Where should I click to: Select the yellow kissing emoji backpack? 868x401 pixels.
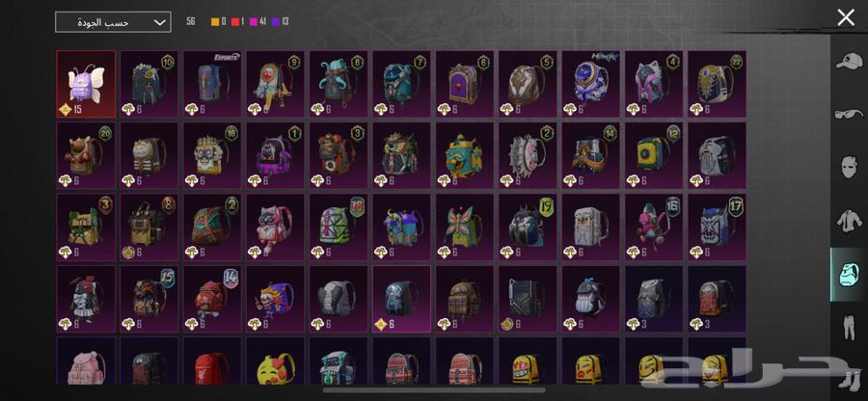coord(275,361)
